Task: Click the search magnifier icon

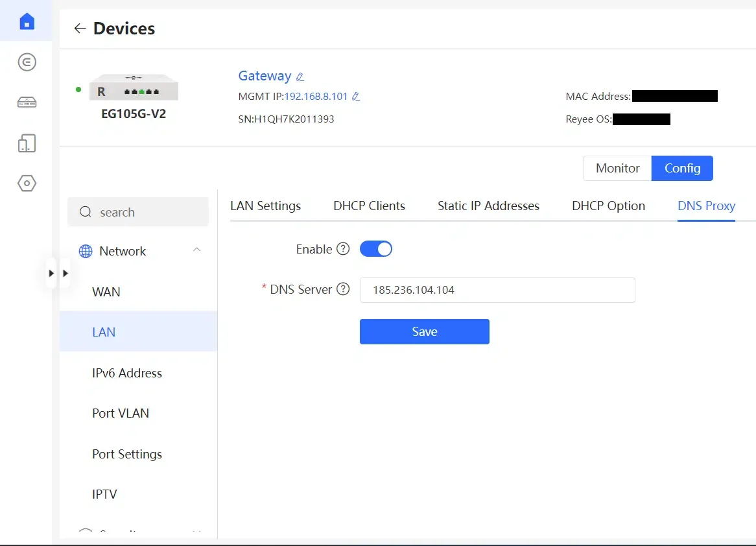Action: [x=86, y=212]
